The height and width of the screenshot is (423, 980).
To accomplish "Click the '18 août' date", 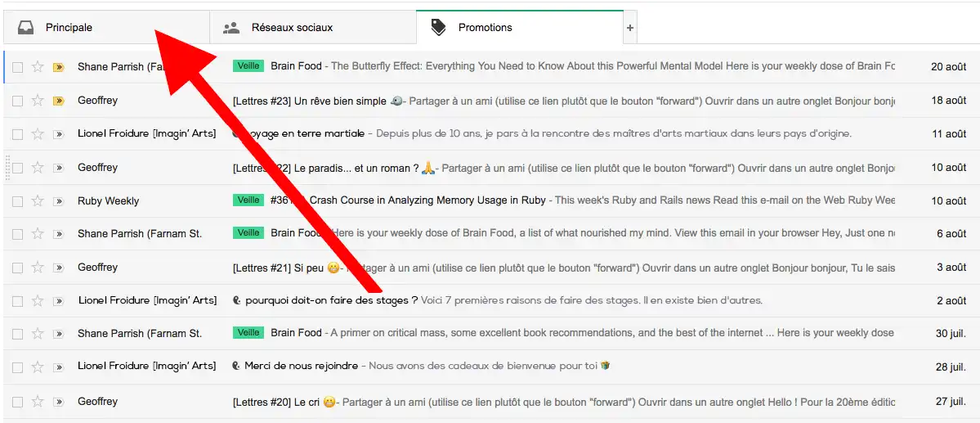I will click(x=949, y=101).
